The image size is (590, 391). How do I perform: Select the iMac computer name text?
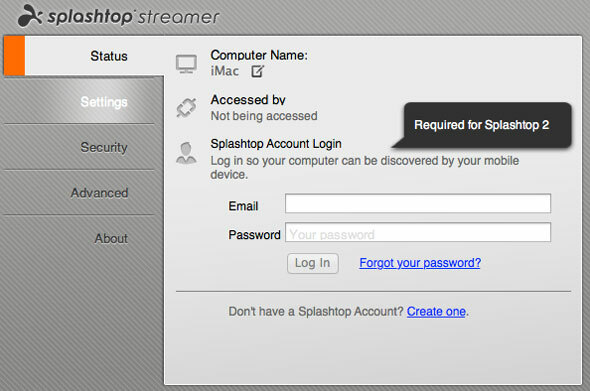(x=225, y=71)
